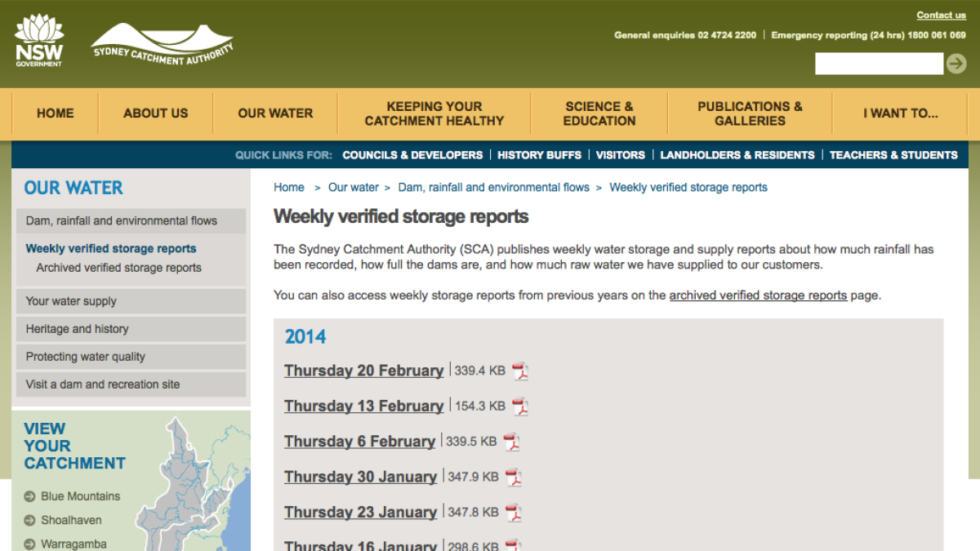Click the arrow bullet next to Warragamba
Image resolution: width=980 pixels, height=551 pixels.
tap(31, 544)
